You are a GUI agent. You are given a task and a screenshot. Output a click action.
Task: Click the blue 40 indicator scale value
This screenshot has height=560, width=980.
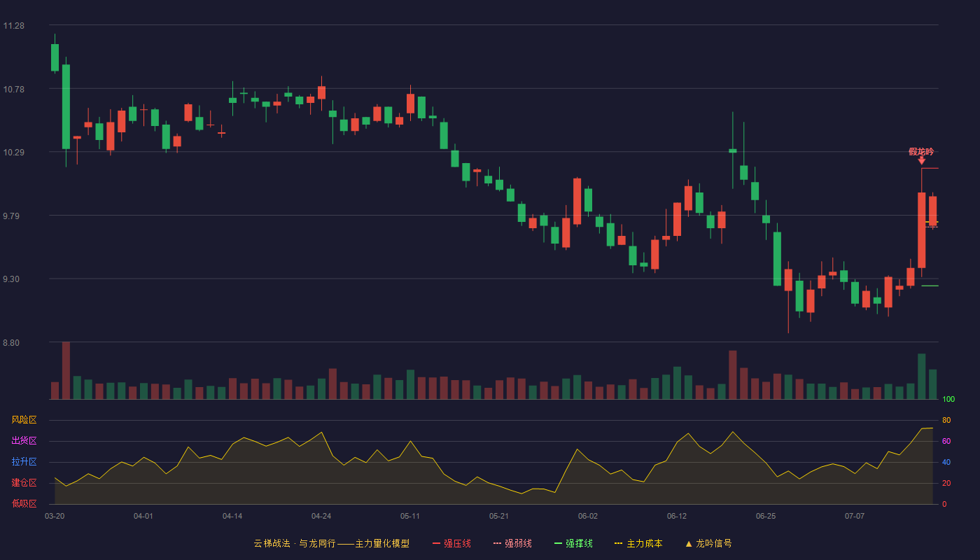[946, 462]
